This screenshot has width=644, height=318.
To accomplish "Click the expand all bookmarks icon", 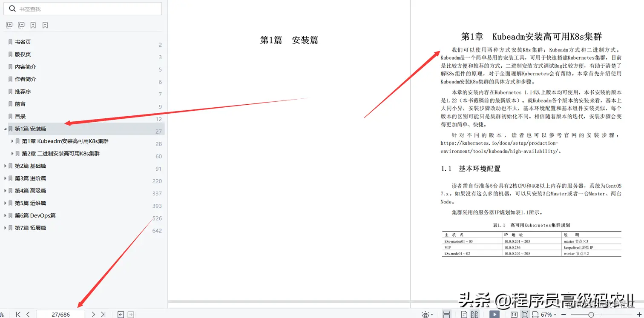I will [x=9, y=25].
